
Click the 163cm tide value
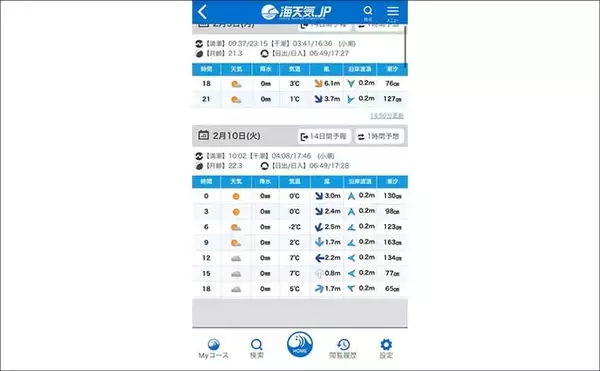coord(392,242)
